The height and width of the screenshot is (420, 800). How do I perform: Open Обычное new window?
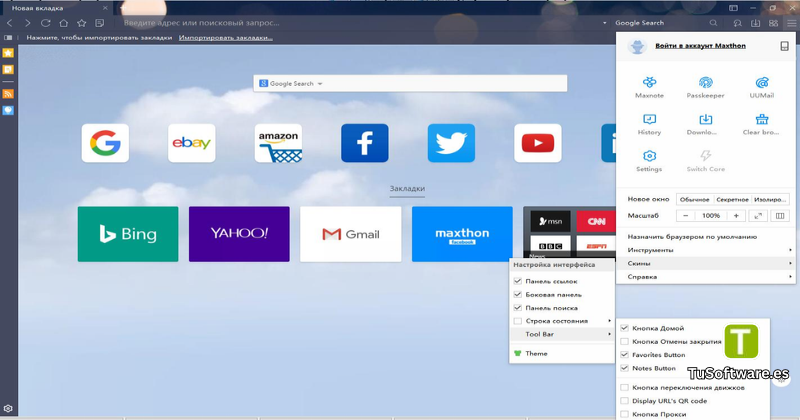click(694, 200)
